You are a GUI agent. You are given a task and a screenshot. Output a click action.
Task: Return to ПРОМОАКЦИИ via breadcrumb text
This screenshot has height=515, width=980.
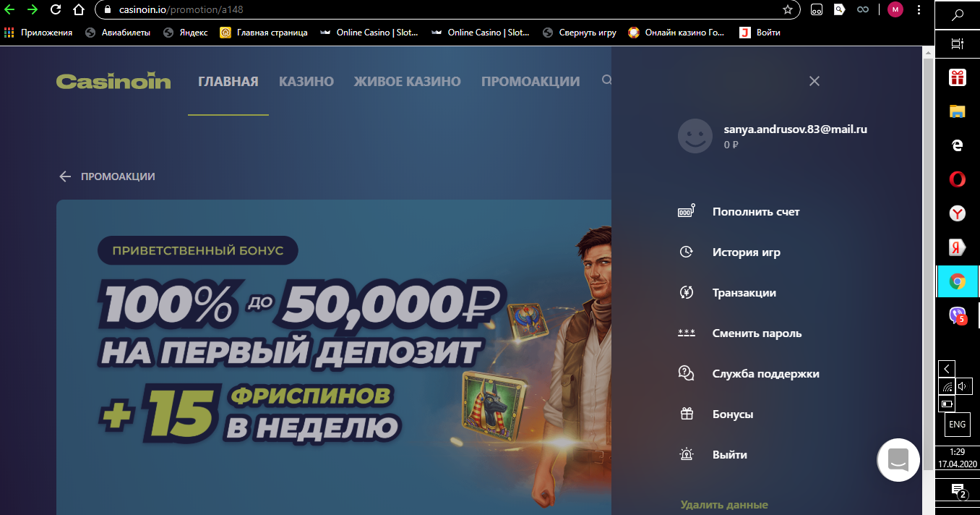coord(118,176)
